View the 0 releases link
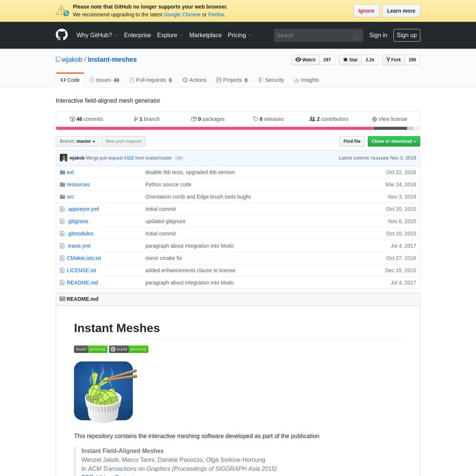The height and width of the screenshot is (476, 476). point(268,119)
